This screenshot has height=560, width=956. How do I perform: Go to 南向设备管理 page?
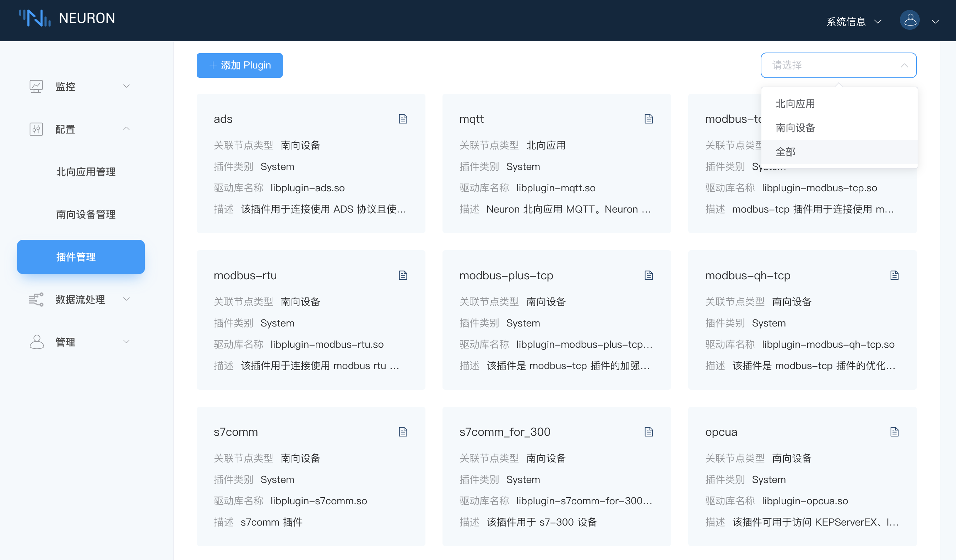[86, 215]
